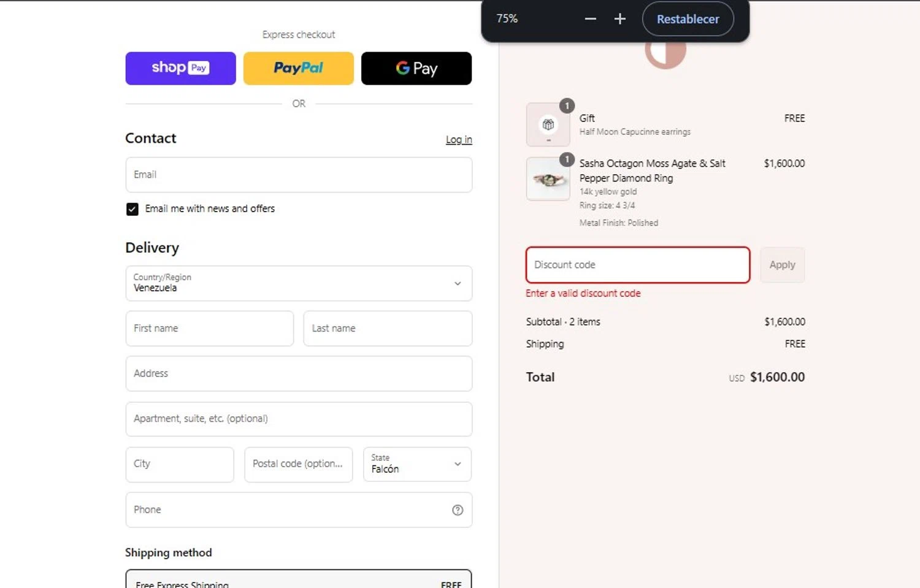Click the quantity badge on the ring thumbnail
Image resolution: width=920 pixels, height=588 pixels.
[567, 159]
